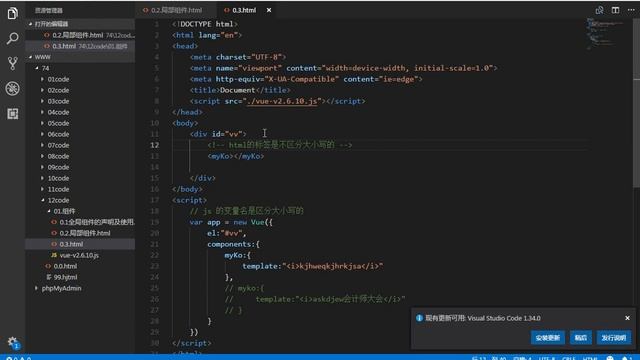Open 99.hjtml file in tree
Viewport: 640px width, 360px height.
(80, 277)
